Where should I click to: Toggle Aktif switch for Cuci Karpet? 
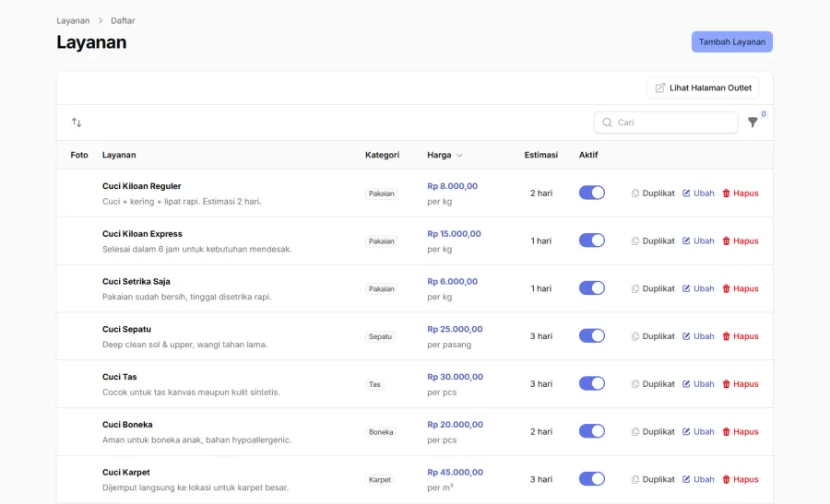click(x=592, y=478)
